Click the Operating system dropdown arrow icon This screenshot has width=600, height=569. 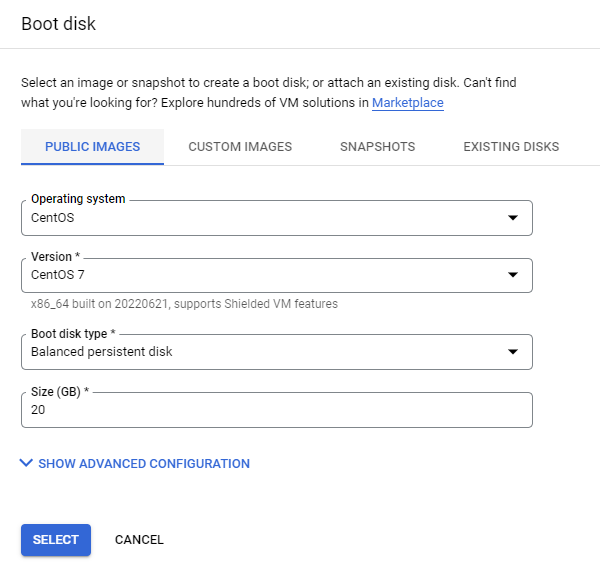point(513,218)
